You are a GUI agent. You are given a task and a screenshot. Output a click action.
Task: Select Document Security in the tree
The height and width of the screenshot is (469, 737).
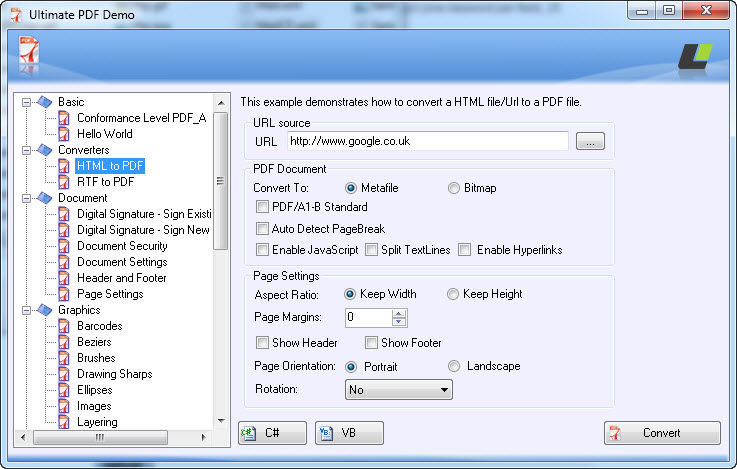point(122,246)
